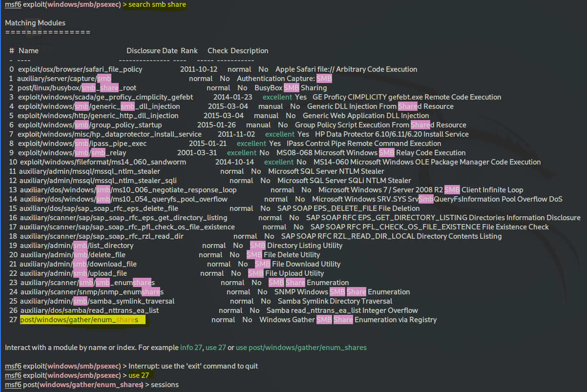Select the exploit/osx/browser/safari_file_policy module path
Screen dimensions: 587x392
click(x=80, y=69)
